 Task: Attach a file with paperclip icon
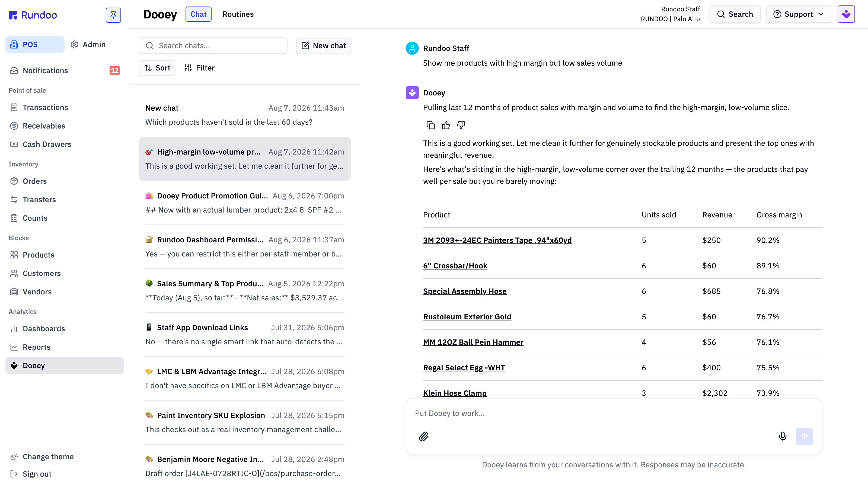coord(423,436)
